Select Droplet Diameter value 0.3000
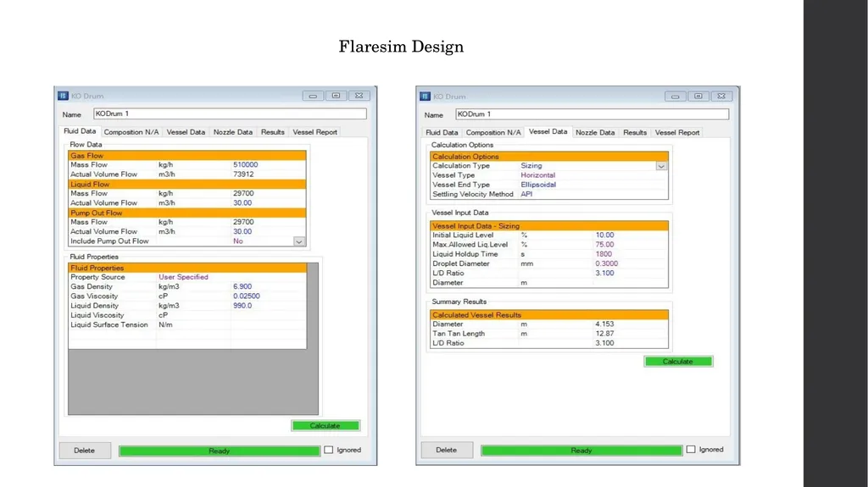 (607, 264)
